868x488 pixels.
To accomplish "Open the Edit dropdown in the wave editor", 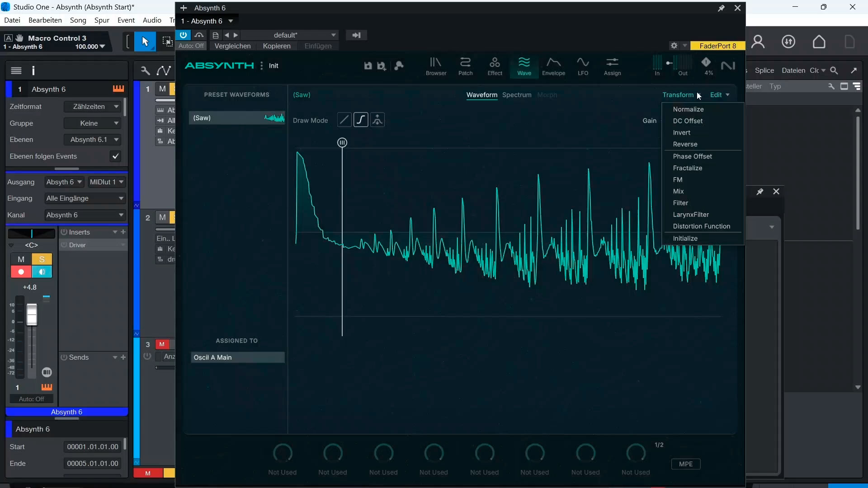I will click(719, 95).
